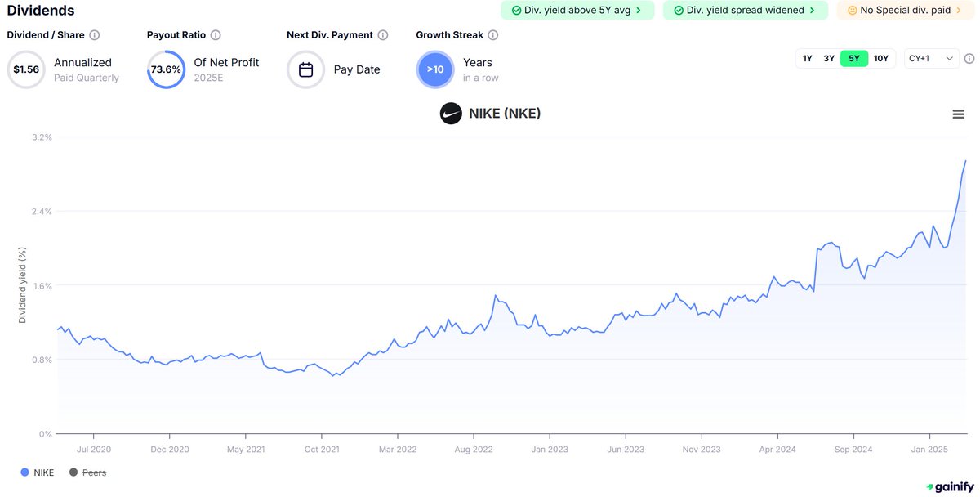Toggle NIKE series in chart legend
This screenshot has height=497, width=980.
click(x=38, y=472)
